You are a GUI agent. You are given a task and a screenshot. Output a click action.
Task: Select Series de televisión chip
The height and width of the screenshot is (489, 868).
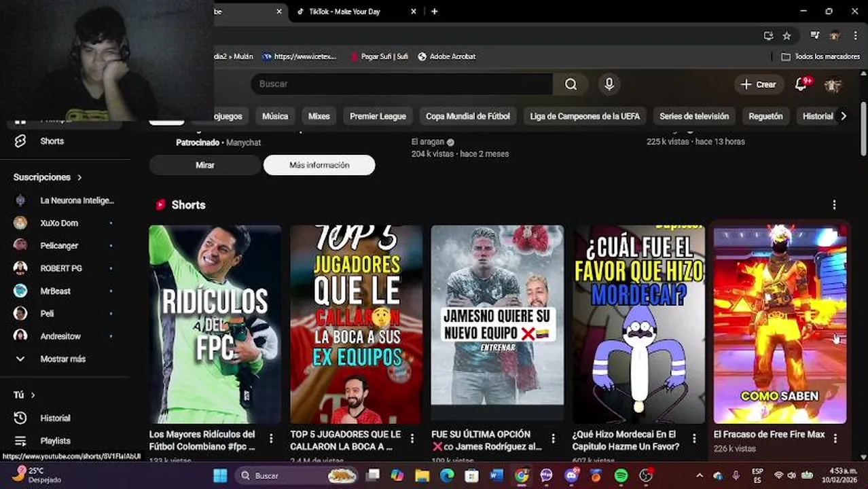(694, 116)
